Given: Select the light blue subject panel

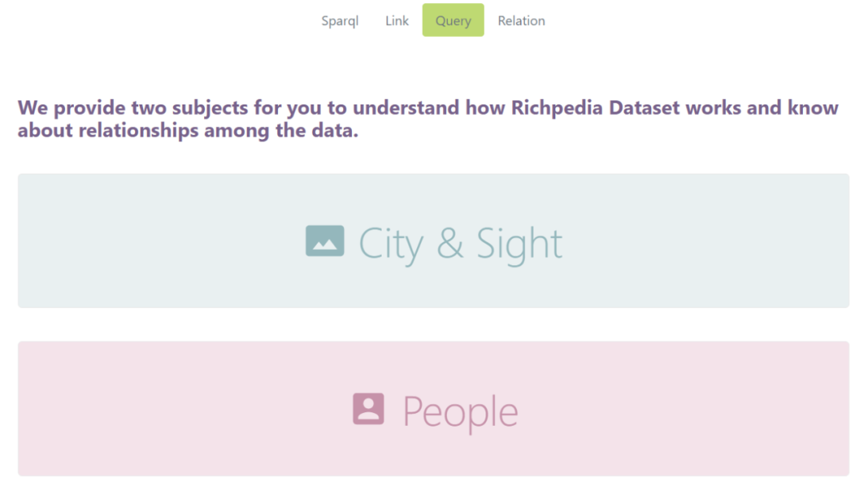Looking at the screenshot, I should pos(161,241).
